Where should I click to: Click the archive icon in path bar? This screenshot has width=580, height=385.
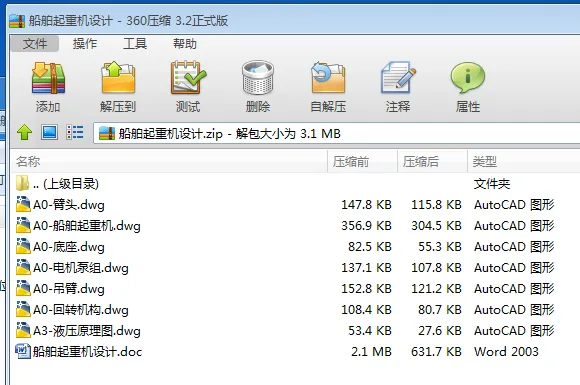(x=107, y=134)
